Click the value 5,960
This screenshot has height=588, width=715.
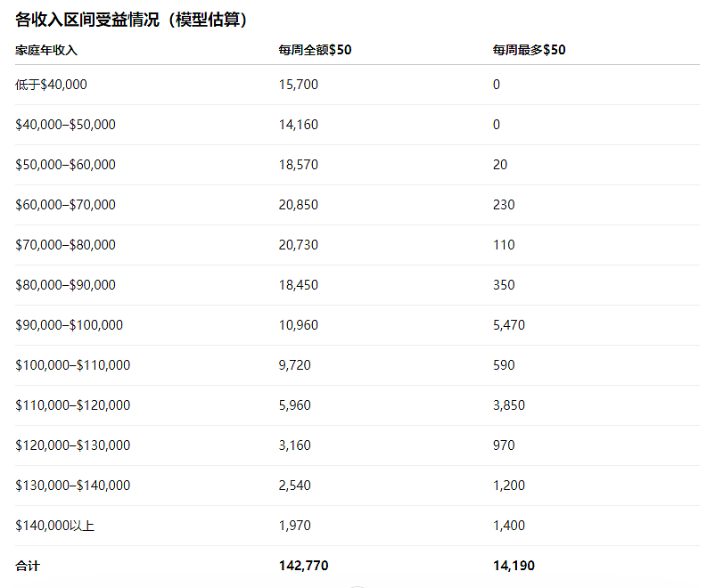point(294,405)
